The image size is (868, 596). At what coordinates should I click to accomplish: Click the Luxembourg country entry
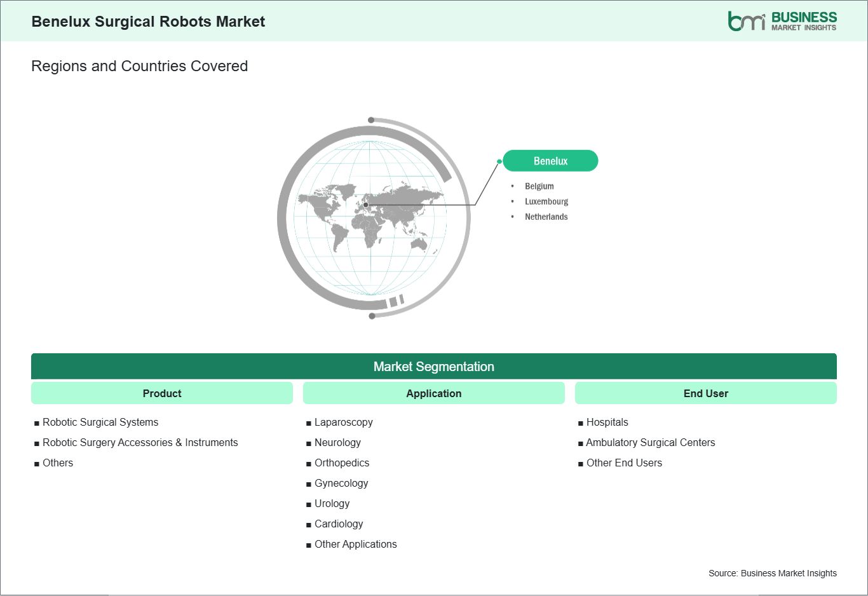point(546,201)
